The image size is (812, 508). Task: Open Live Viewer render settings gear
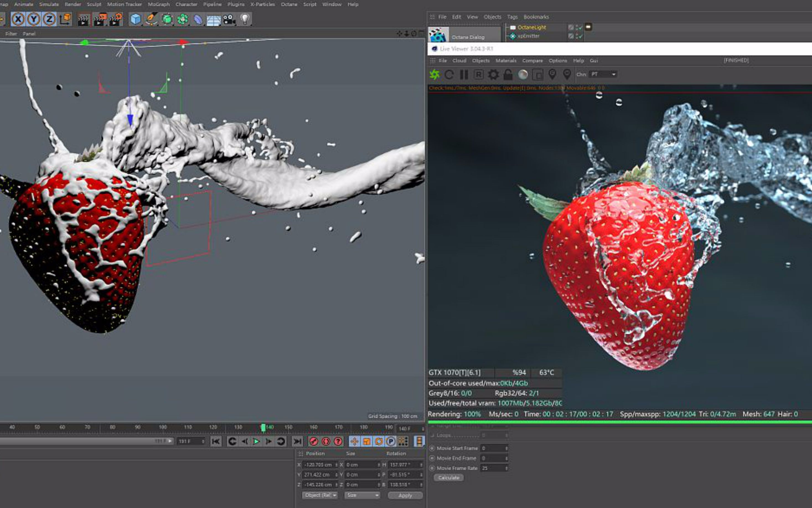pyautogui.click(x=493, y=74)
